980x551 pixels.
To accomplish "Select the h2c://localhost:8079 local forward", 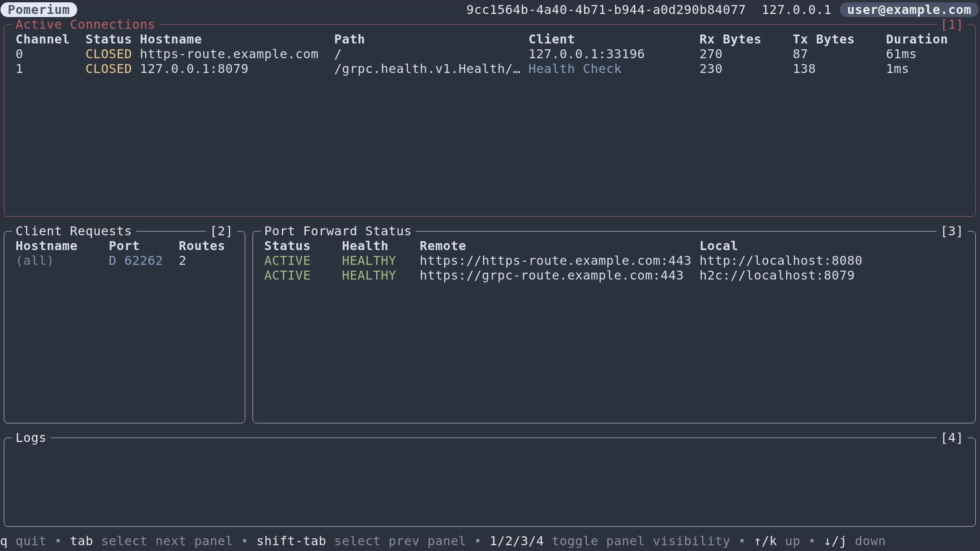I will (777, 275).
